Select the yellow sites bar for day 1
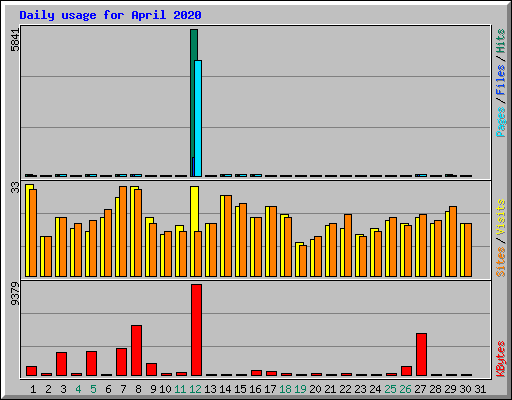 27,230
